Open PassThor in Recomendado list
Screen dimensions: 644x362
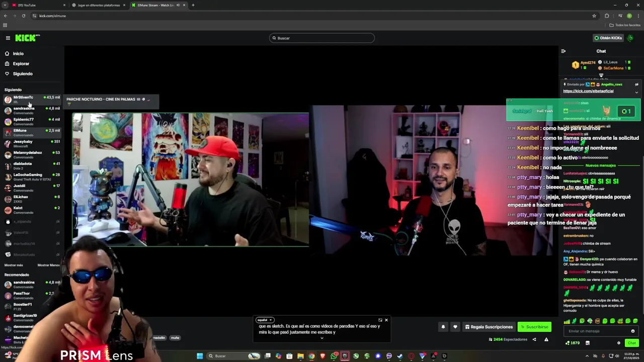[31, 295]
